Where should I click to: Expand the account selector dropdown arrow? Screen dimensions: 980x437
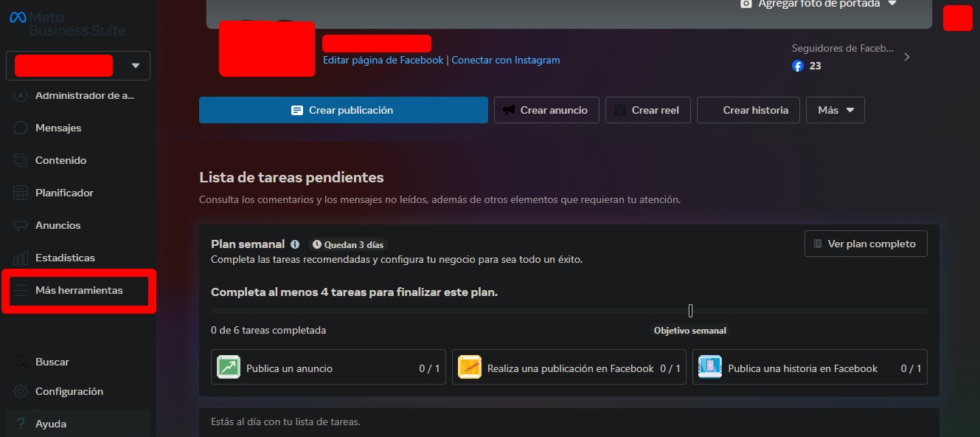pos(136,66)
